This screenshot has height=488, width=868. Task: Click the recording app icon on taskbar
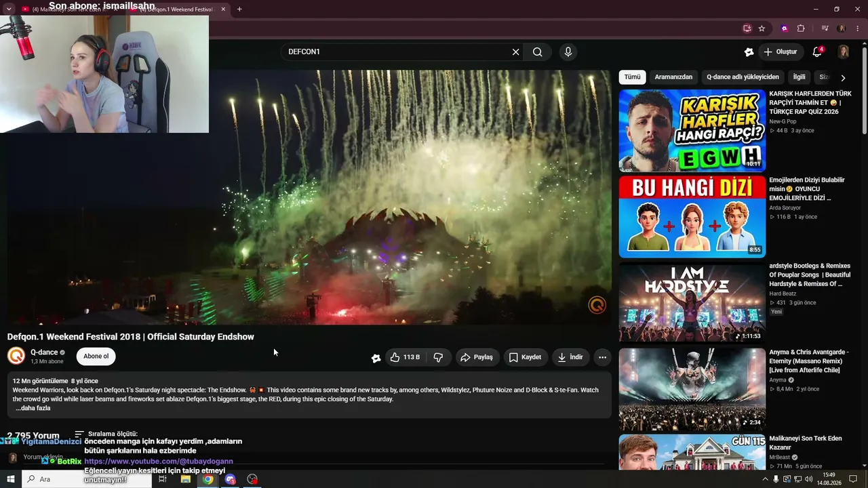tap(252, 479)
